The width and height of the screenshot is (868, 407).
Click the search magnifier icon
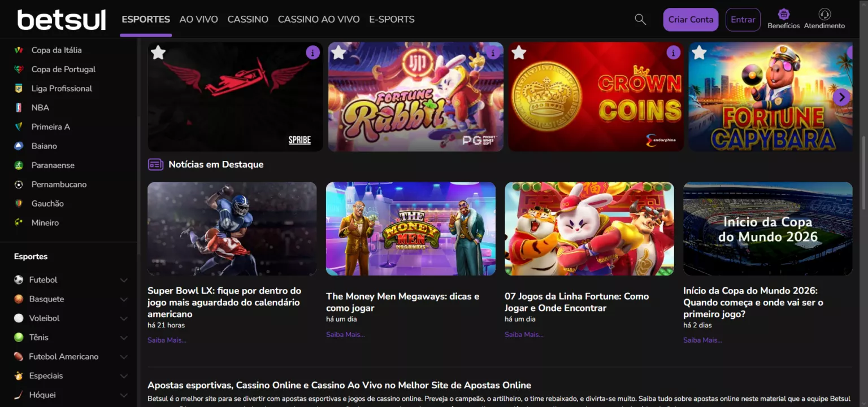coord(640,19)
